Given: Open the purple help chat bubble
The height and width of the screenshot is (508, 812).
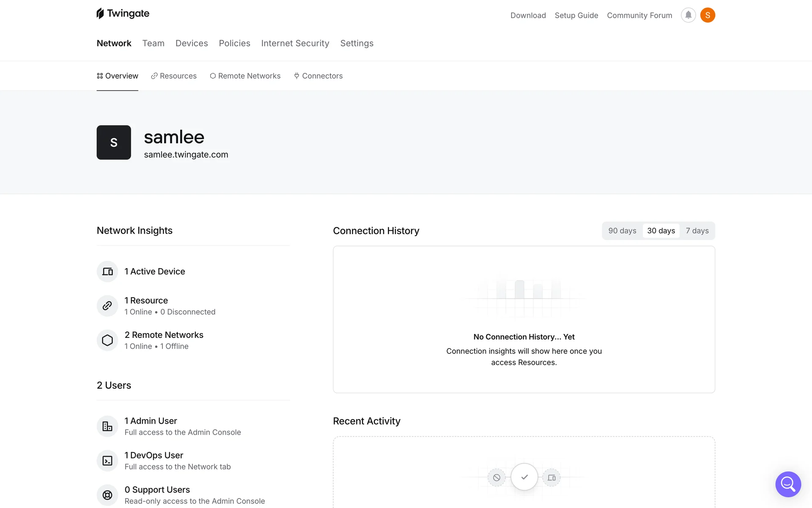Looking at the screenshot, I should pos(788,484).
